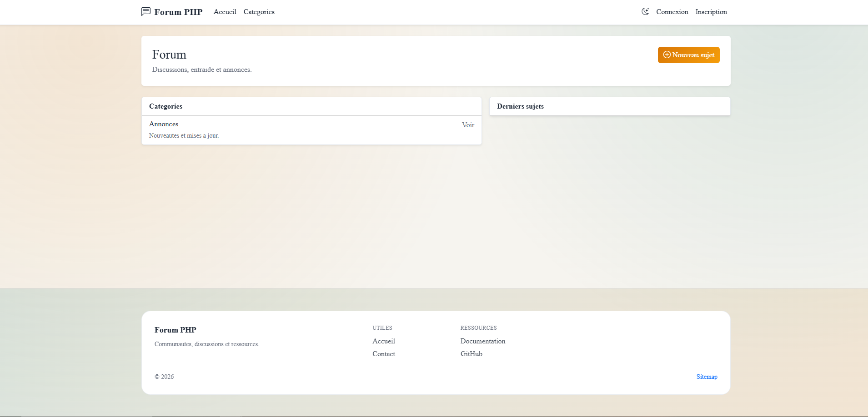Viewport: 868px width, 417px height.
Task: Open the GitHub resource link
Action: click(471, 354)
